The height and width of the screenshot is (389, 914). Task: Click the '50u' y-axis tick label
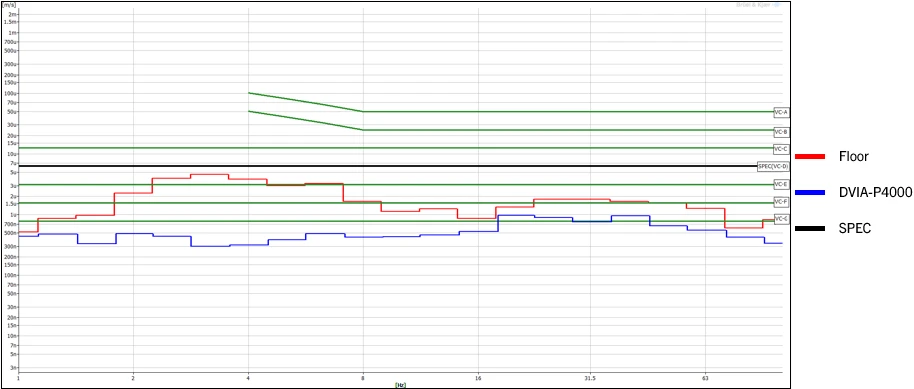(x=13, y=111)
